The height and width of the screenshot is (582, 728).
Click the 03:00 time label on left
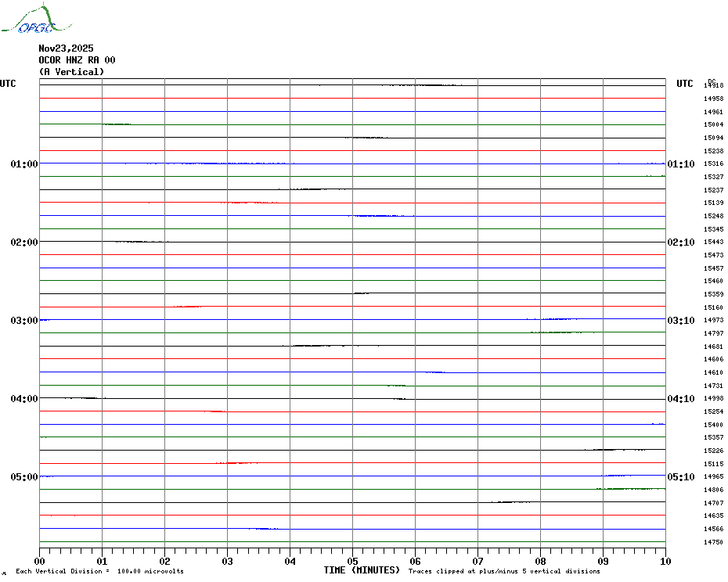coord(24,321)
